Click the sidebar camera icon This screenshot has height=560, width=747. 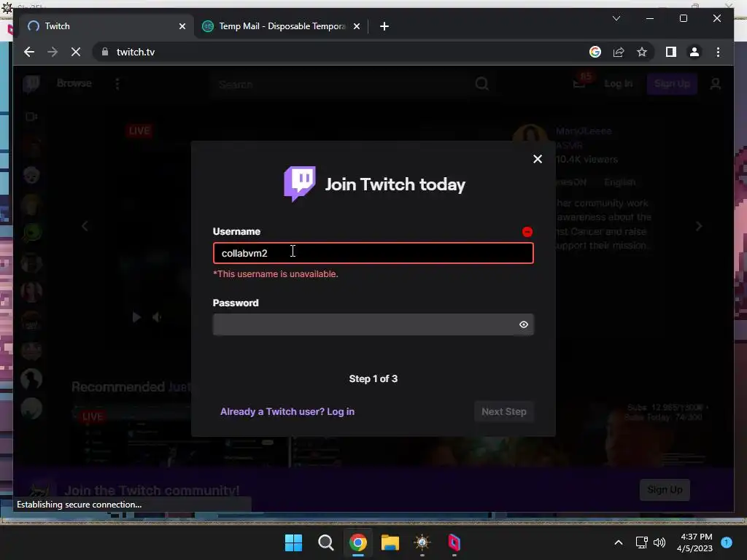(x=31, y=117)
